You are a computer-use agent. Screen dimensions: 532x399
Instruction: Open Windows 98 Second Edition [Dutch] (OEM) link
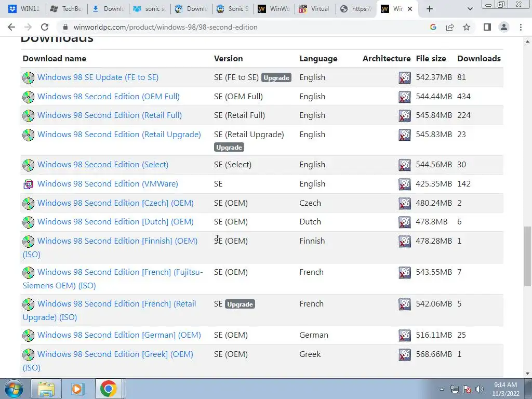coord(115,222)
